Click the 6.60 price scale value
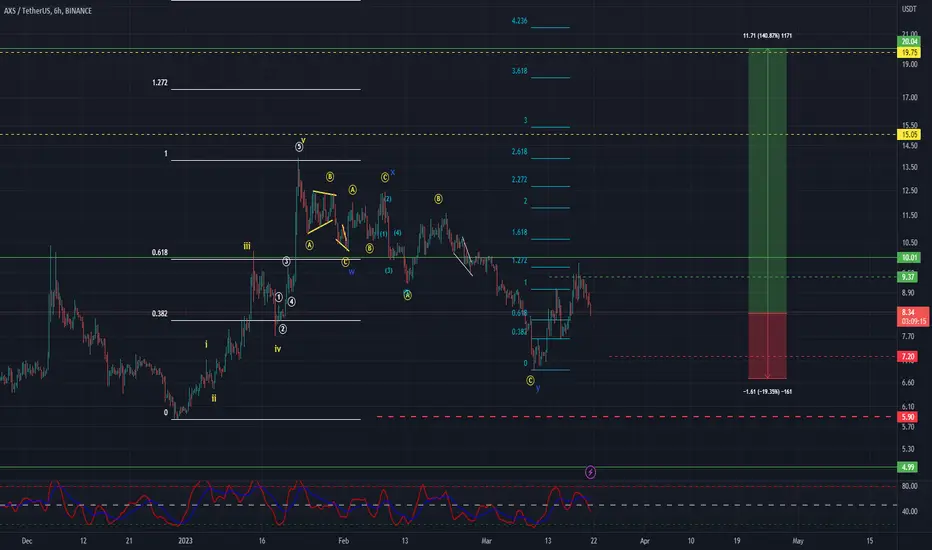This screenshot has height=550, width=932. [x=908, y=382]
